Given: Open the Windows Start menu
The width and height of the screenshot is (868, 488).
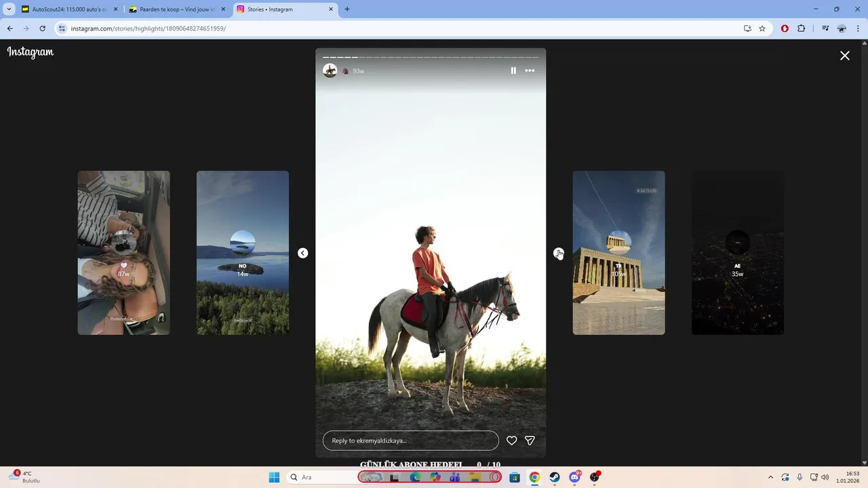Looking at the screenshot, I should [x=274, y=477].
